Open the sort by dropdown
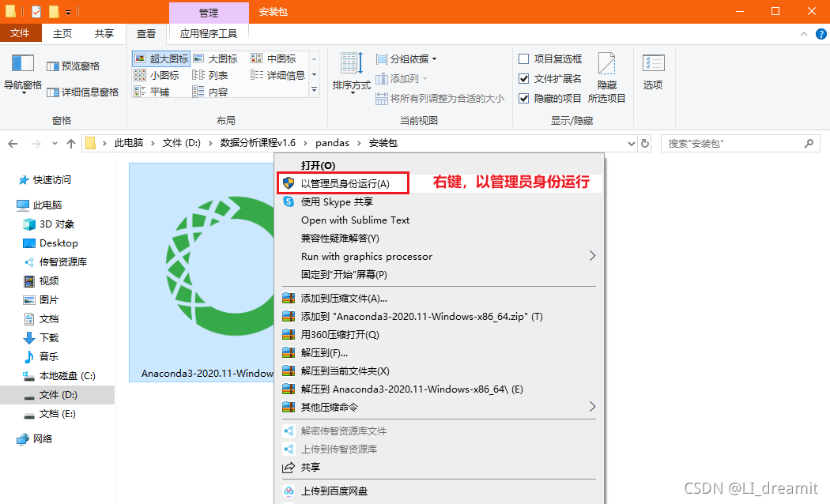830x504 pixels. [352, 74]
